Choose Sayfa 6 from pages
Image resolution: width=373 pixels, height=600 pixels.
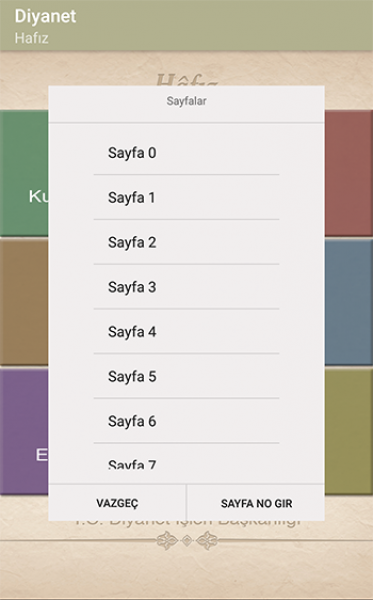click(x=186, y=421)
